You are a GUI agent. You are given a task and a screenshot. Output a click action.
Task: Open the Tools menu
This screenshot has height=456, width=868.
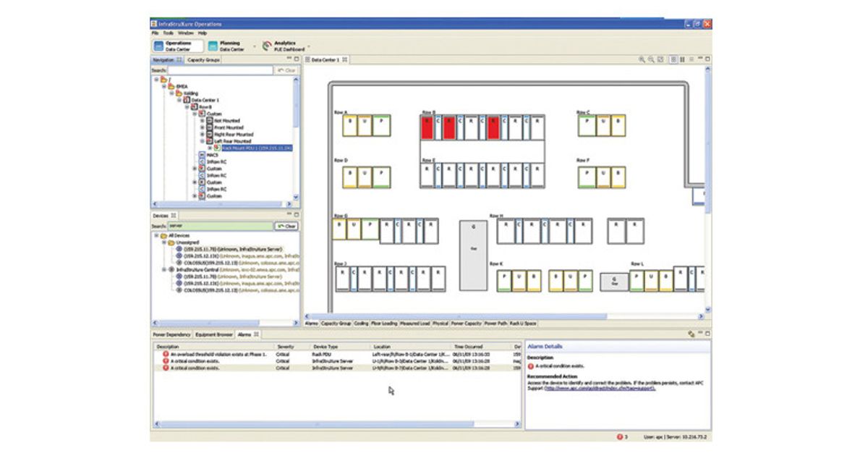click(168, 33)
